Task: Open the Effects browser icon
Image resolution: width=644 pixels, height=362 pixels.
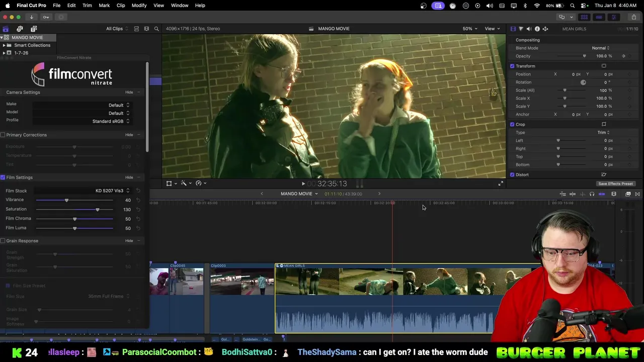Action: (628, 194)
